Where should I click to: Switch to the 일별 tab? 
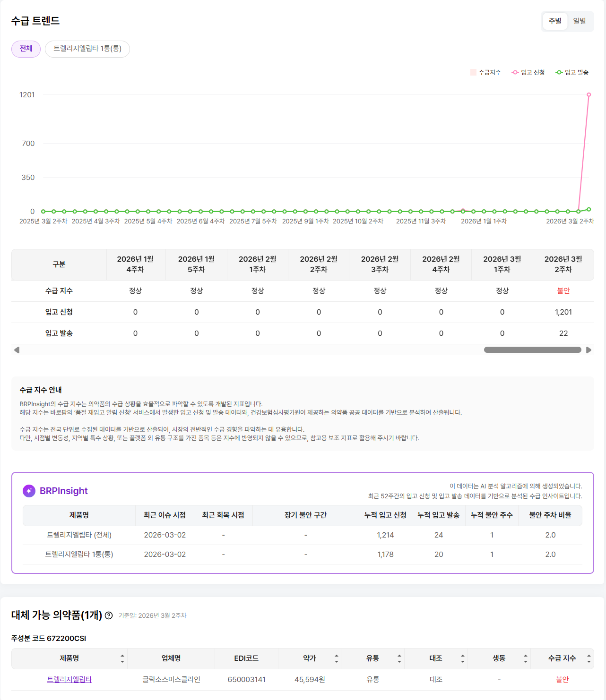click(x=580, y=21)
